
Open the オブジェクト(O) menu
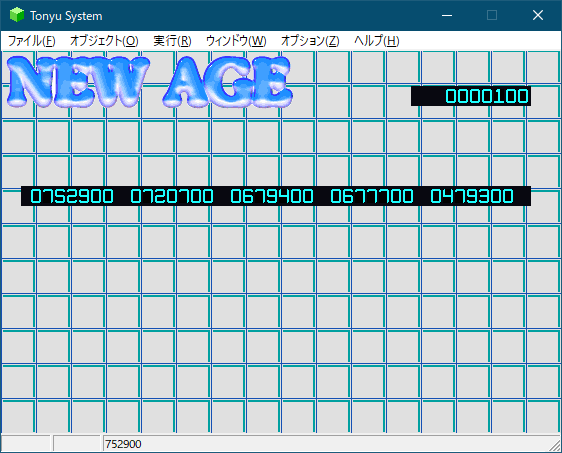104,40
